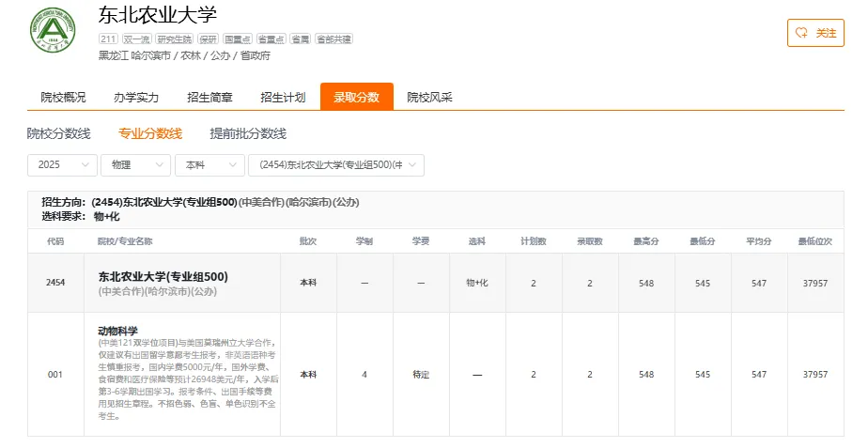Viewport: 868px width, 448px height.
Task: Click the 物+化 cell in group row
Action: tap(477, 283)
